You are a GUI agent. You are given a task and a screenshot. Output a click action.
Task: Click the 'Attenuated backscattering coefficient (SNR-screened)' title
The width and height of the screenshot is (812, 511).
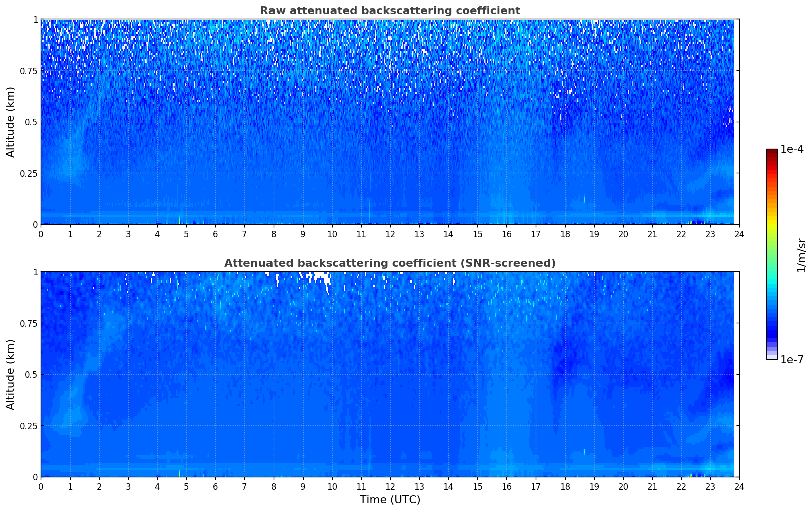pos(390,263)
